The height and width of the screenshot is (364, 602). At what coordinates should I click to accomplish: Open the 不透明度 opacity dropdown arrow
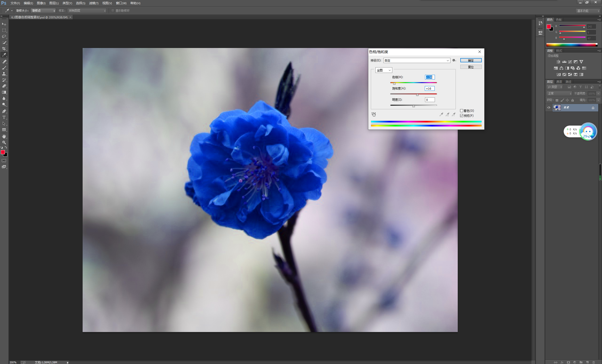[x=598, y=93]
